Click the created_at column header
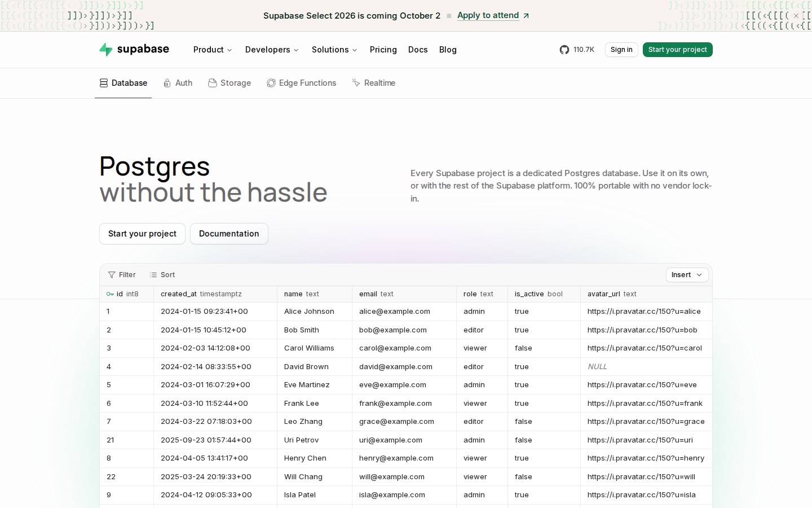This screenshot has height=508, width=812. click(x=215, y=294)
